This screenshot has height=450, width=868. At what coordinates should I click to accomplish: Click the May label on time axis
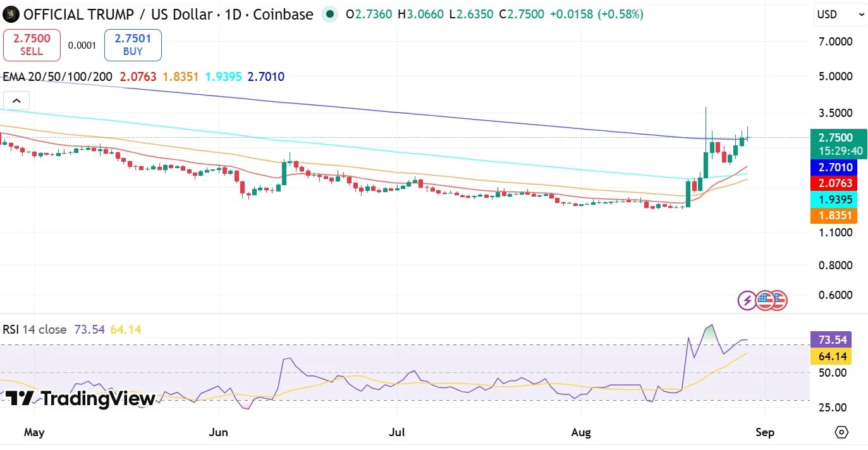tap(34, 432)
